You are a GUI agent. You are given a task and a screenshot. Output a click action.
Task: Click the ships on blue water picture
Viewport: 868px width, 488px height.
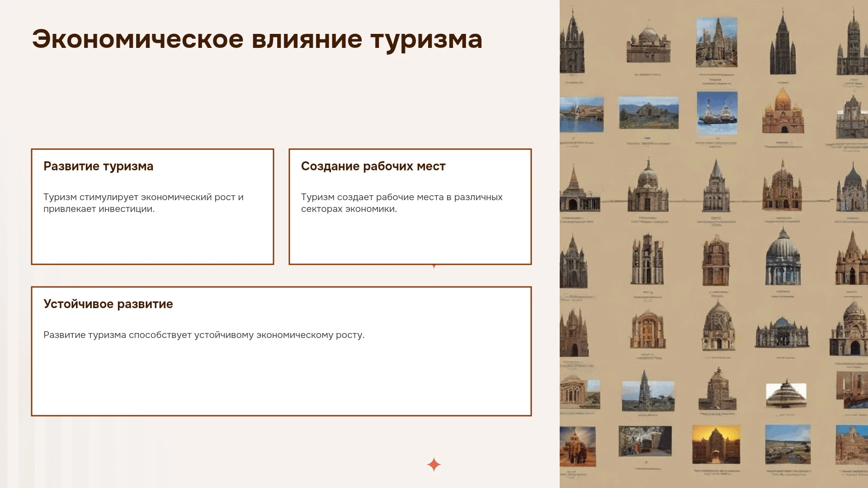717,113
